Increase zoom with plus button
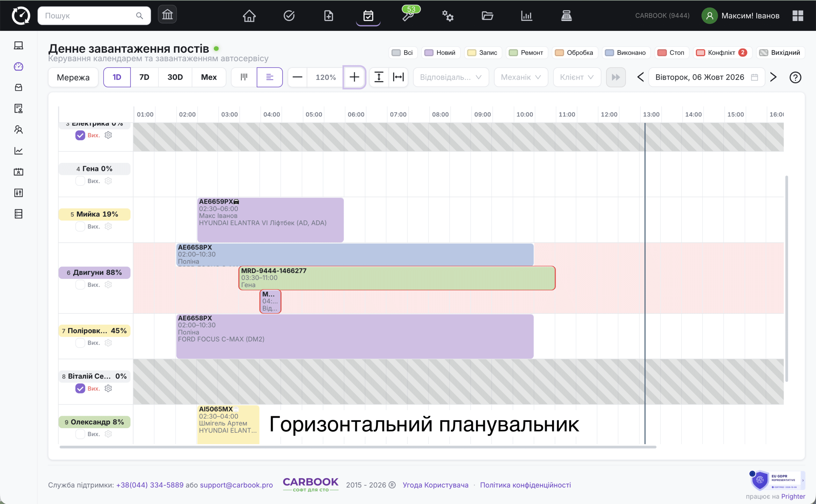Viewport: 816px width, 504px height. [354, 77]
